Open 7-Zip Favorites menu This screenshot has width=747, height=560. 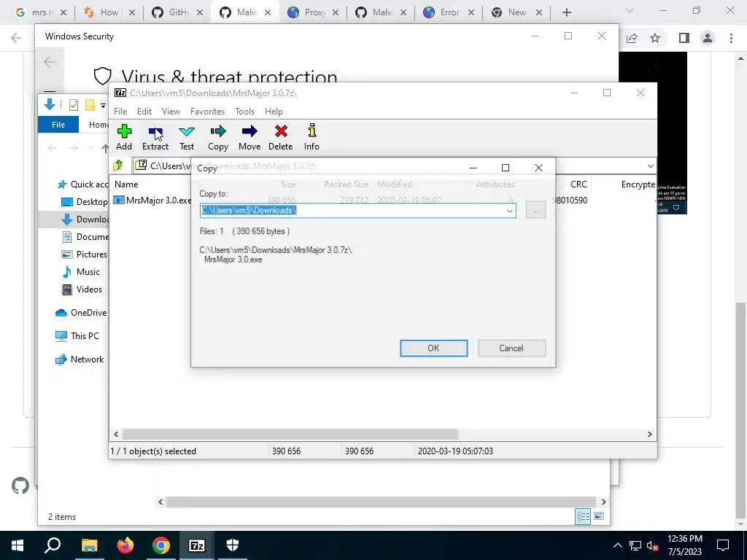click(x=207, y=112)
